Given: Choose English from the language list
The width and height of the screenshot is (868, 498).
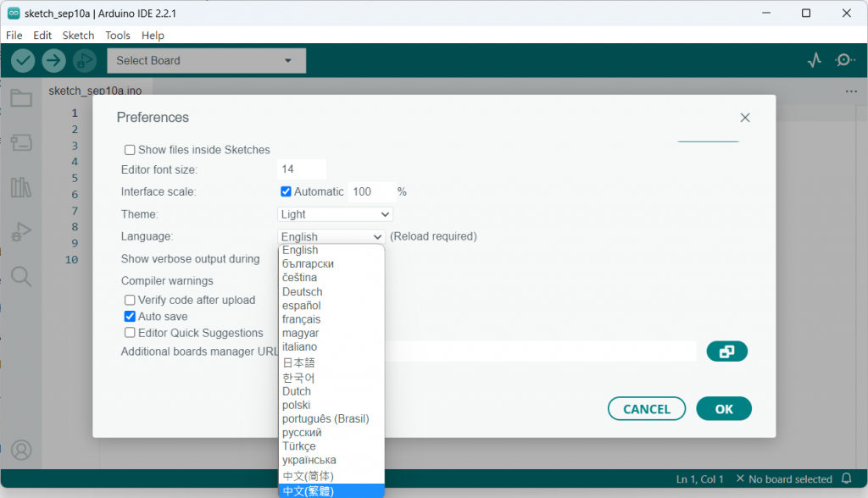Looking at the screenshot, I should tap(331, 250).
